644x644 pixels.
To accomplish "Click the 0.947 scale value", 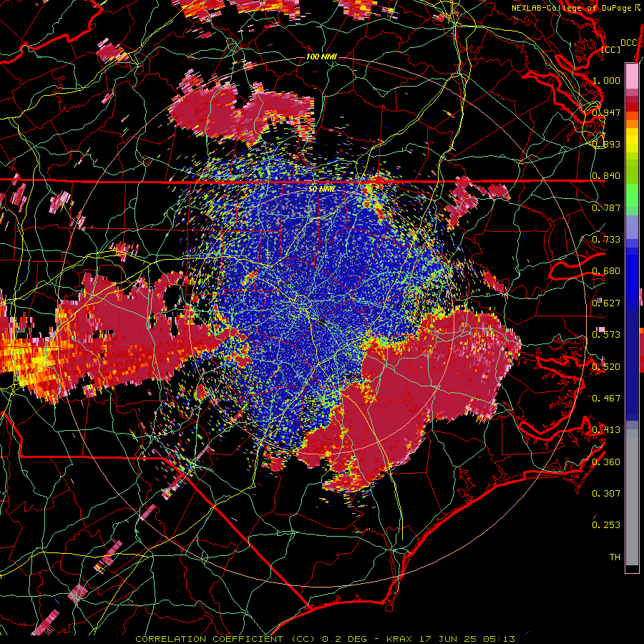I will click(606, 112).
